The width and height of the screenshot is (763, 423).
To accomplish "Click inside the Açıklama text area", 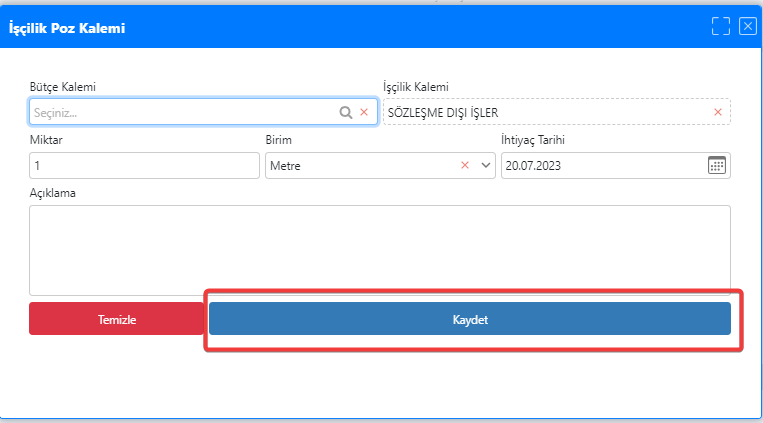I will (x=380, y=250).
